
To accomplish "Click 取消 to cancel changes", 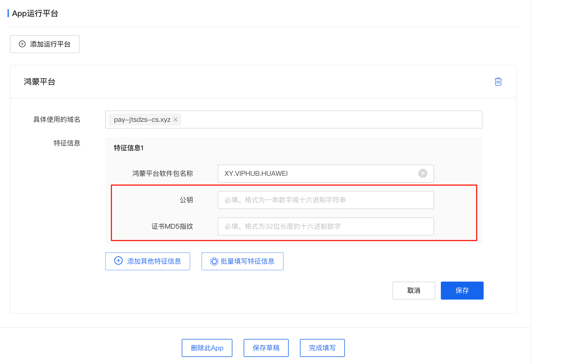I will [414, 291].
